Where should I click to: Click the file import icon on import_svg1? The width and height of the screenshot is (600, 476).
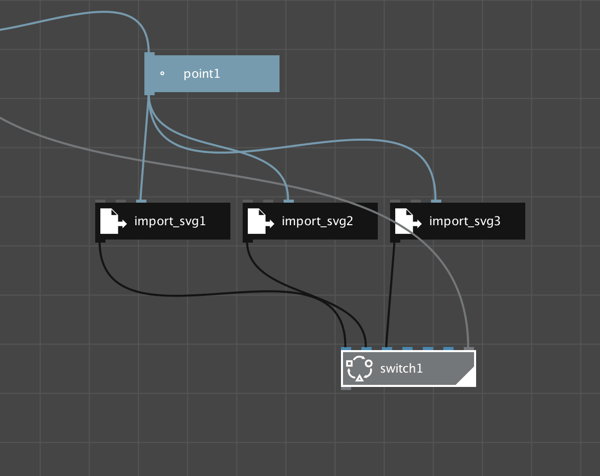(x=113, y=221)
